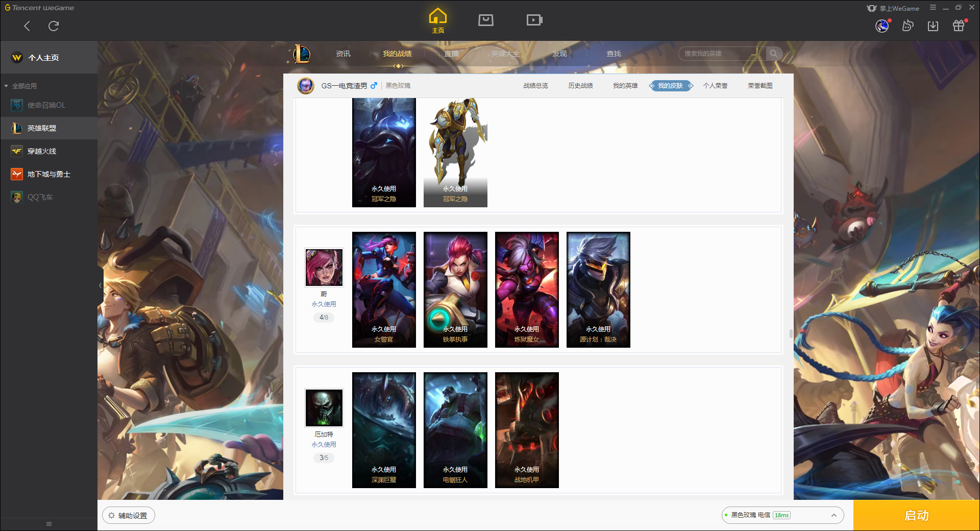The image size is (980, 531).
Task: Switch to 个人荣誉 sub-tab
Action: click(x=715, y=86)
